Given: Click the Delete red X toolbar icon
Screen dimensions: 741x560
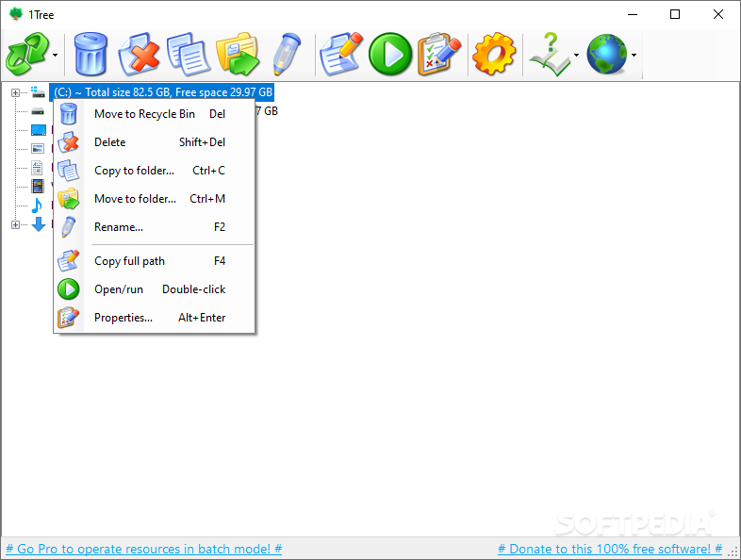Looking at the screenshot, I should (x=139, y=55).
